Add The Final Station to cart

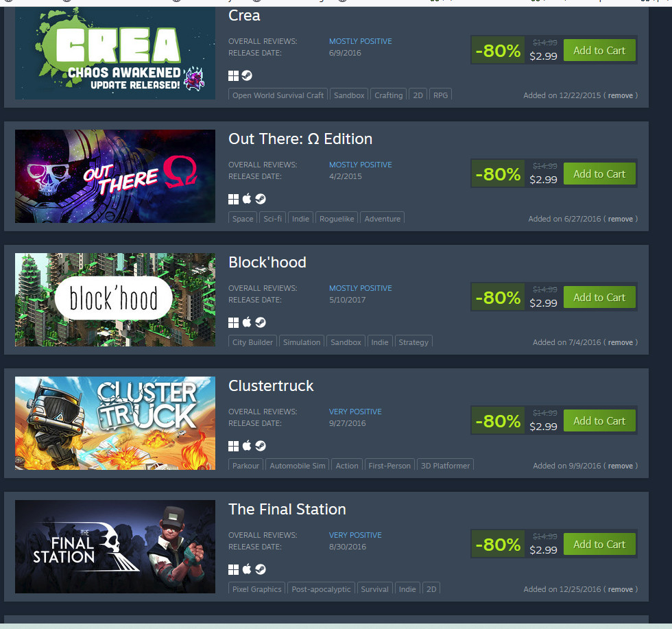pyautogui.click(x=599, y=545)
